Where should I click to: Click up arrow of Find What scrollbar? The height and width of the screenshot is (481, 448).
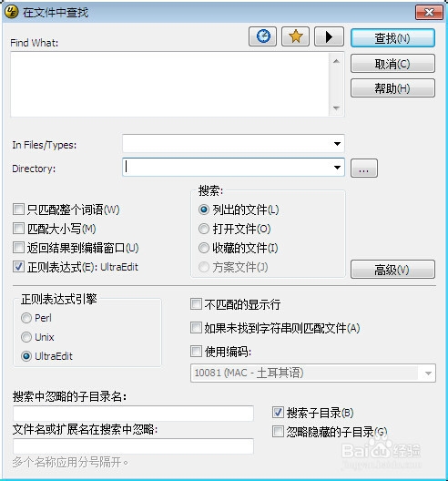[x=336, y=61]
